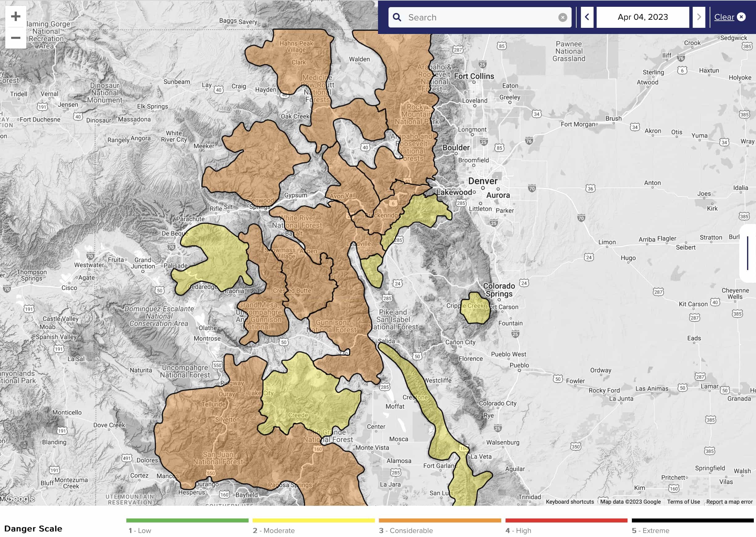Go to the next forecast date
756x537 pixels.
(699, 17)
